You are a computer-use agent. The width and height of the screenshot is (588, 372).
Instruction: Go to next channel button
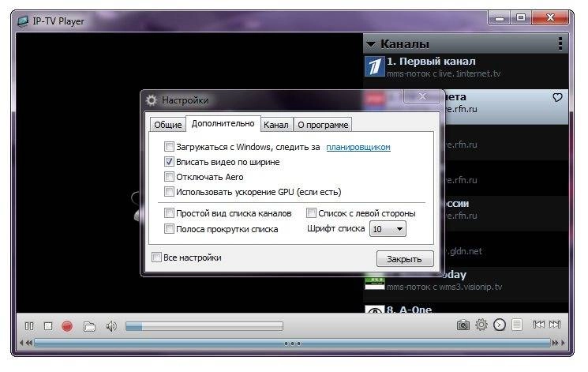[x=555, y=325]
